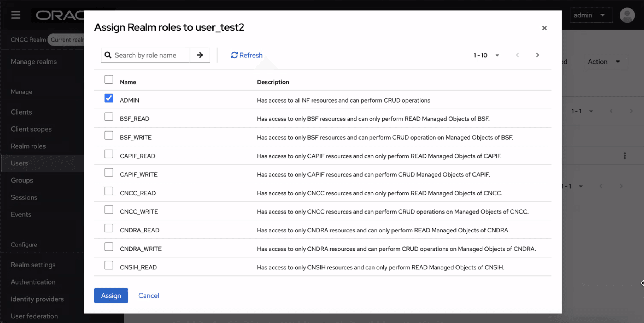This screenshot has height=323, width=644.
Task: Click the CNSIH_READ role name
Action: (138, 267)
